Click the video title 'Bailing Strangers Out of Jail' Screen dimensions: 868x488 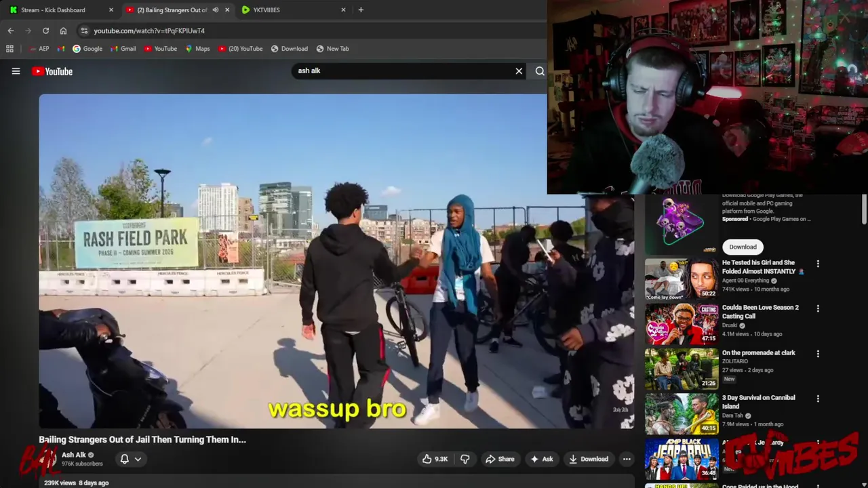(x=142, y=439)
